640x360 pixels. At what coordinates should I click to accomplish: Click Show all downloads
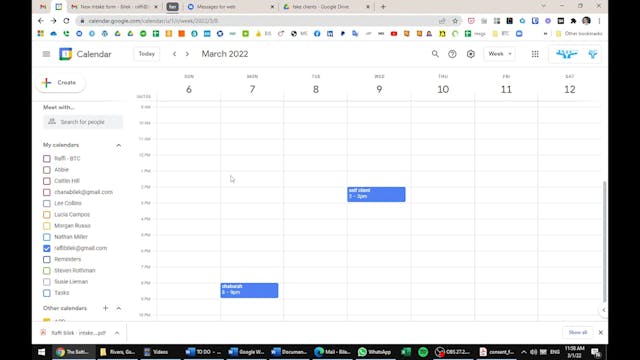click(578, 333)
